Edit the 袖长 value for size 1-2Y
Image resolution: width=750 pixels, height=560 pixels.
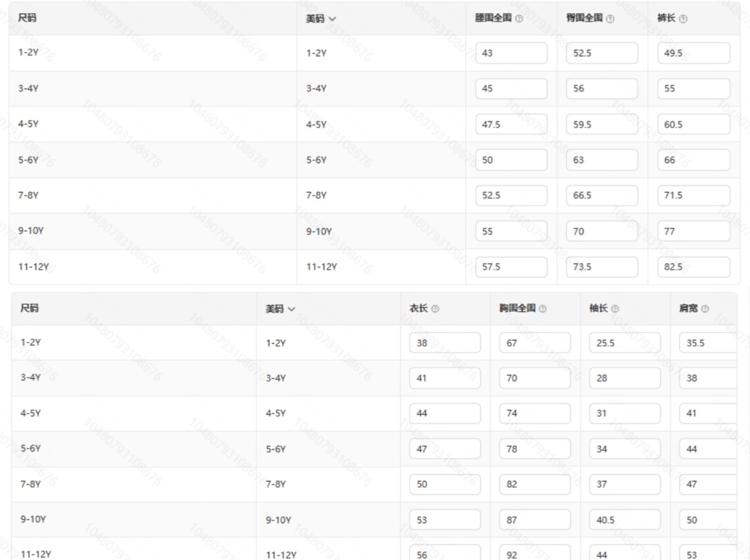click(x=625, y=343)
